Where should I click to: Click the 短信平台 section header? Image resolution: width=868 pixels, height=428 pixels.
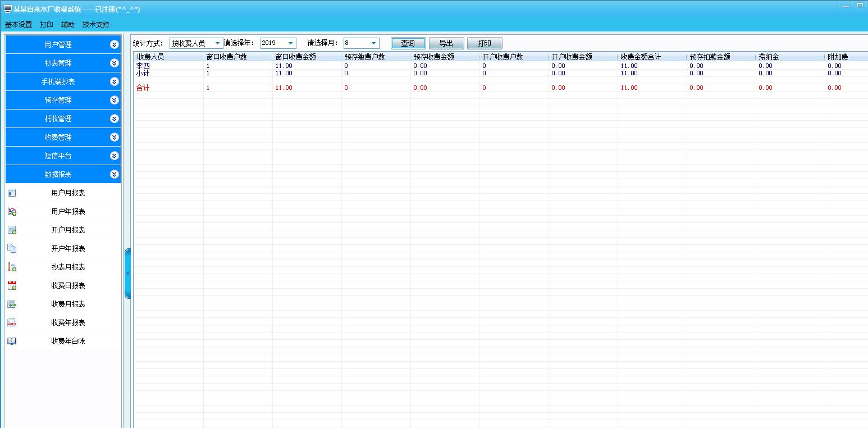(63, 156)
